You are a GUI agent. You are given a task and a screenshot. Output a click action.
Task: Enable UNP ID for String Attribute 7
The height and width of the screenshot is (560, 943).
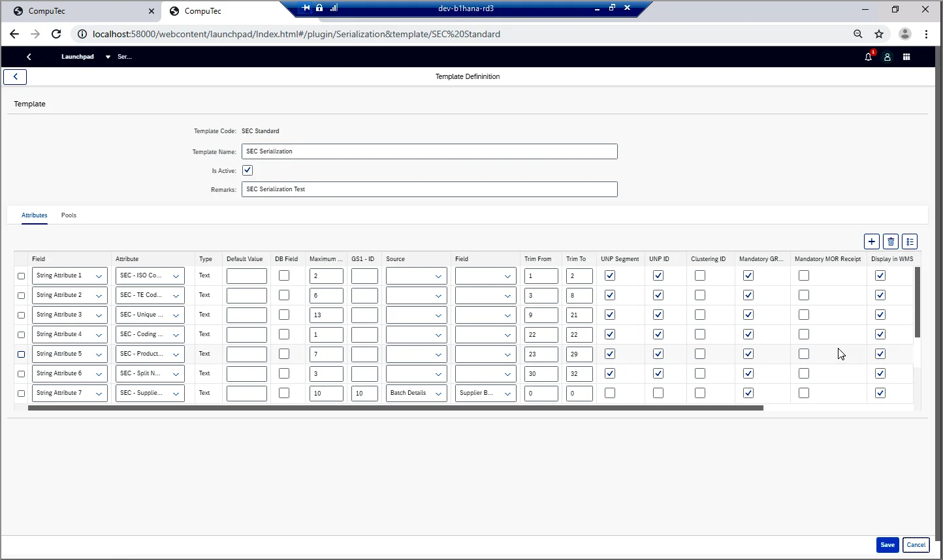point(658,393)
